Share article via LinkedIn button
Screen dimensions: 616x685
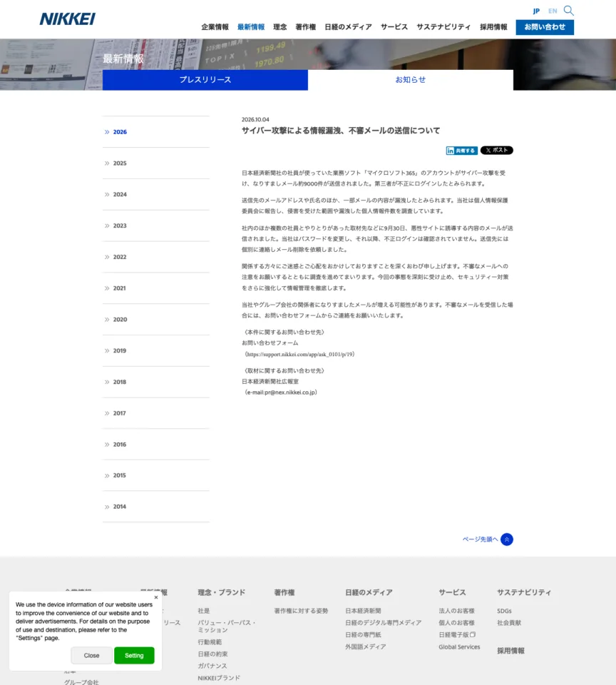461,151
